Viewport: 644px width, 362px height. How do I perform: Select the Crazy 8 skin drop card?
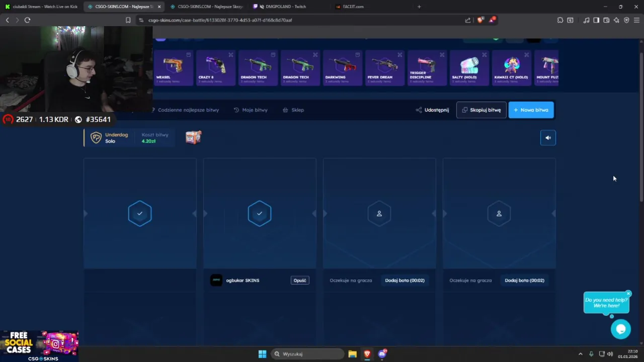coord(216,67)
